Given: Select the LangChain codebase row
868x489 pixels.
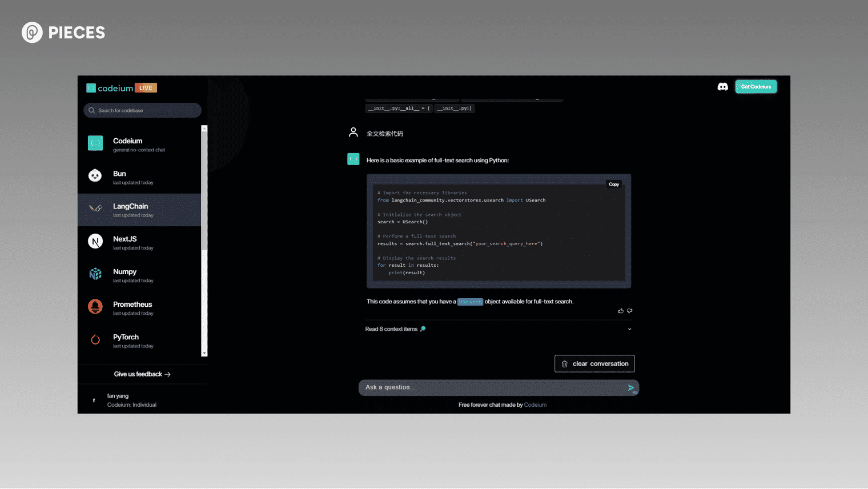Looking at the screenshot, I should tap(139, 210).
